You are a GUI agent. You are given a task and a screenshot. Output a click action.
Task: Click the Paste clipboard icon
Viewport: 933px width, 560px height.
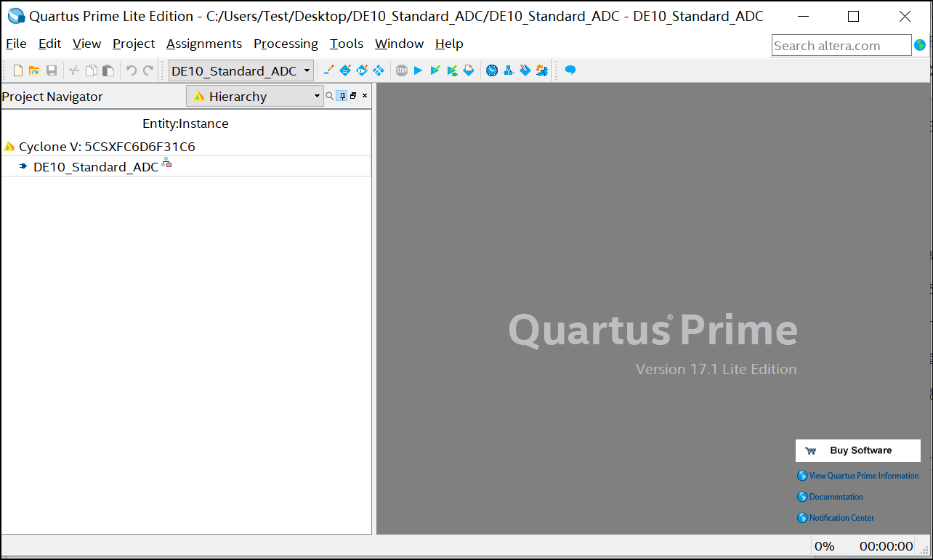click(x=108, y=70)
